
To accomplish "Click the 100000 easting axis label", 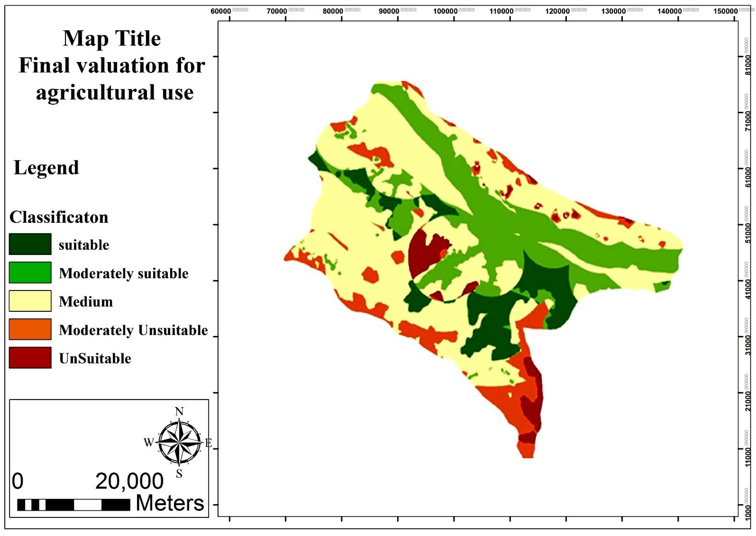I will pos(445,11).
